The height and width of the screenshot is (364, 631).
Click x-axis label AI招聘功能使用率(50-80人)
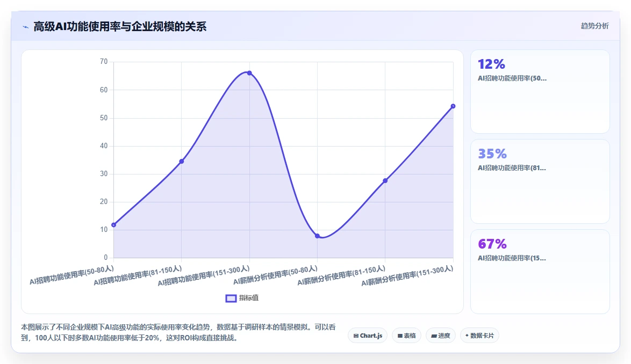click(71, 275)
